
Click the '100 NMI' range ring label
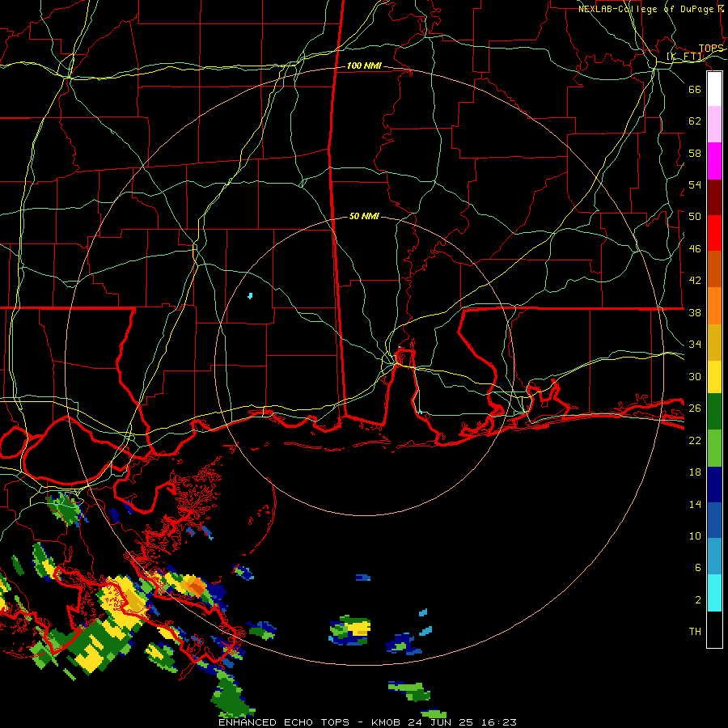click(365, 66)
